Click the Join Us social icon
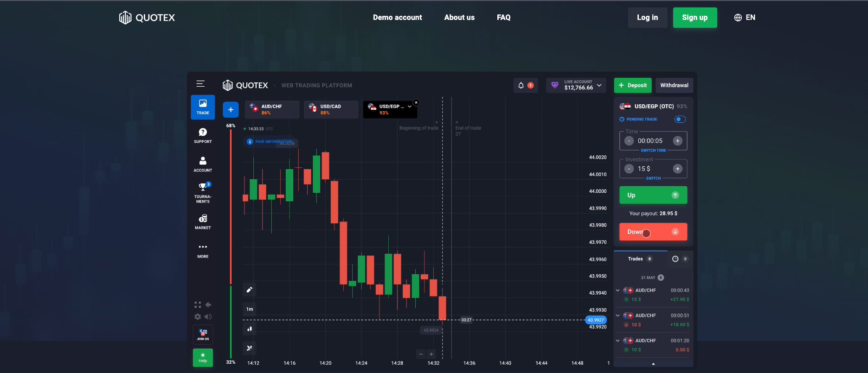868x373 pixels. click(x=203, y=335)
